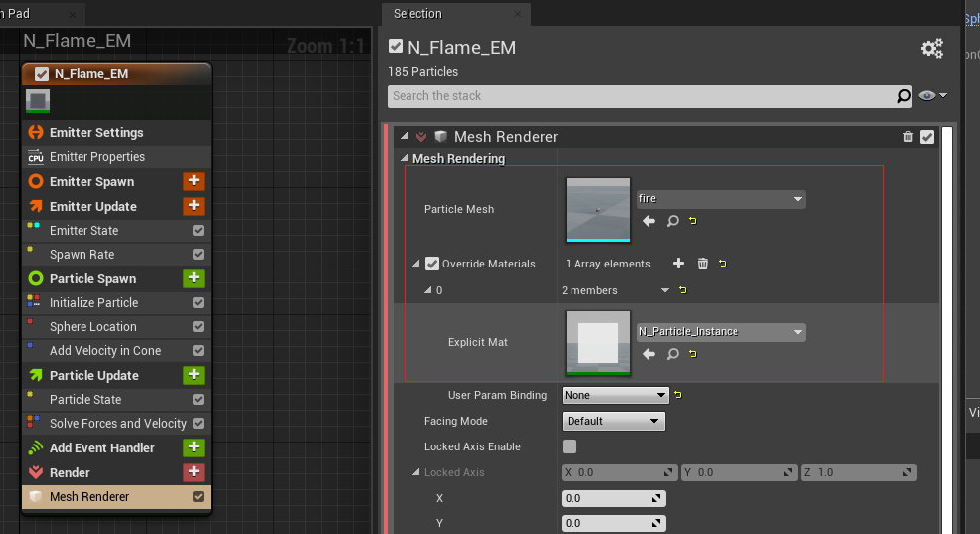Disable the Particle State module
This screenshot has width=980, height=534.
198,399
